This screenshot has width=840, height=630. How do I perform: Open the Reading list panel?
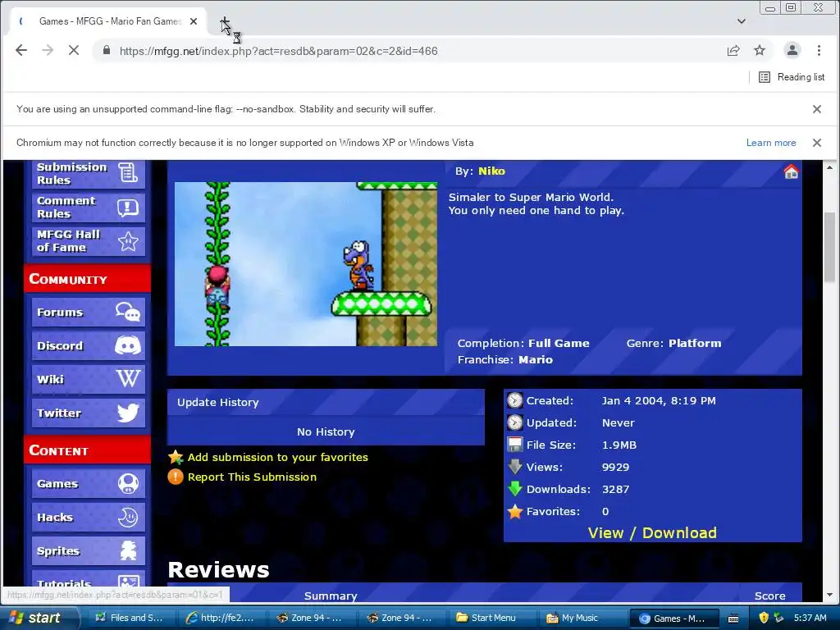[x=792, y=77]
